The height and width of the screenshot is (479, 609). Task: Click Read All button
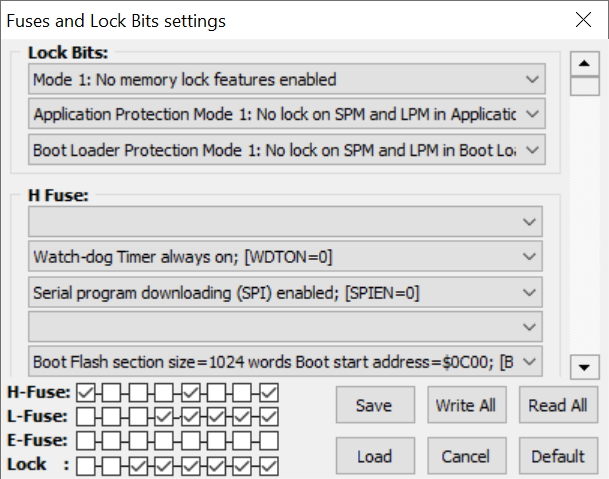[x=557, y=406]
